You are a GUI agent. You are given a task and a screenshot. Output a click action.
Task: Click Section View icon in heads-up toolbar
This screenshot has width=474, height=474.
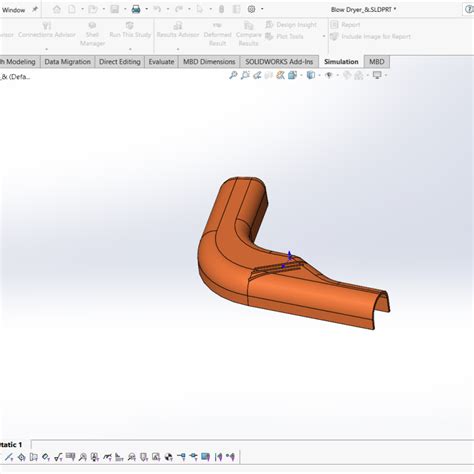(x=269, y=75)
